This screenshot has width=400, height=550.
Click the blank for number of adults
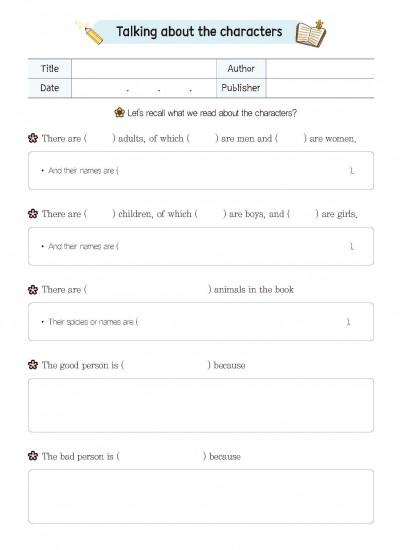click(100, 139)
